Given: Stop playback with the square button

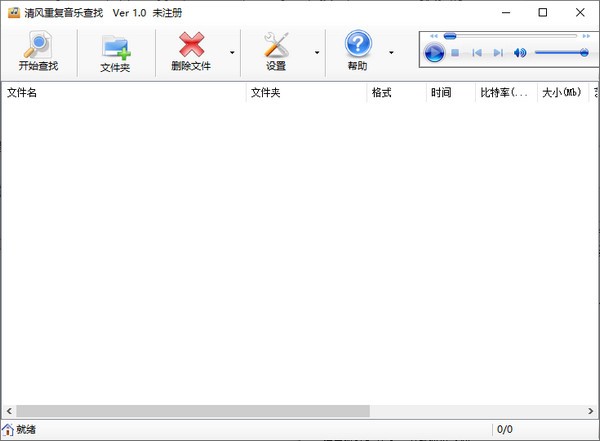Looking at the screenshot, I should coord(455,52).
